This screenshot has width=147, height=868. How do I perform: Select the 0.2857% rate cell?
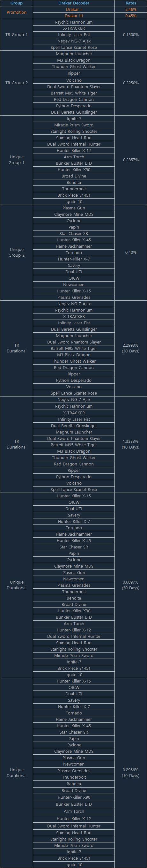click(131, 160)
